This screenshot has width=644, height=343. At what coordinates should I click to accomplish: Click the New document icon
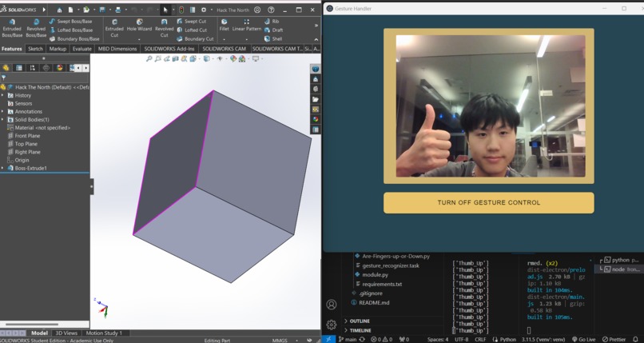(x=70, y=10)
